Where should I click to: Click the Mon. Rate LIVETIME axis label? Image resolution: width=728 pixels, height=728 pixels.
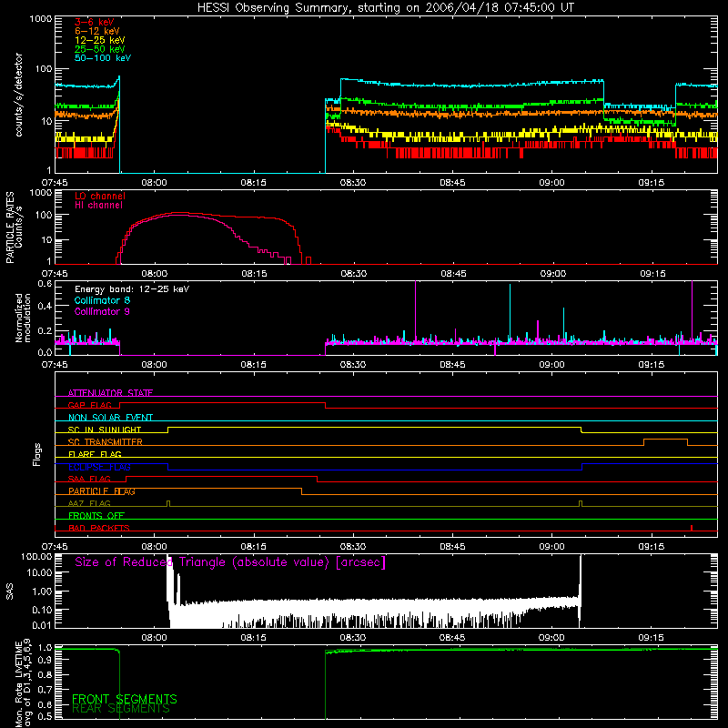coord(24,684)
